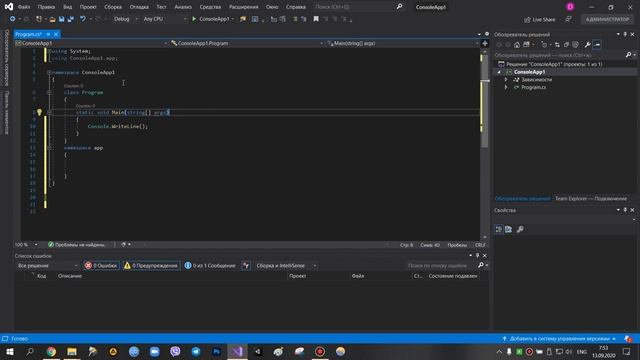Open the Расширения menu
The width and height of the screenshot is (640, 360).
pyautogui.click(x=243, y=7)
